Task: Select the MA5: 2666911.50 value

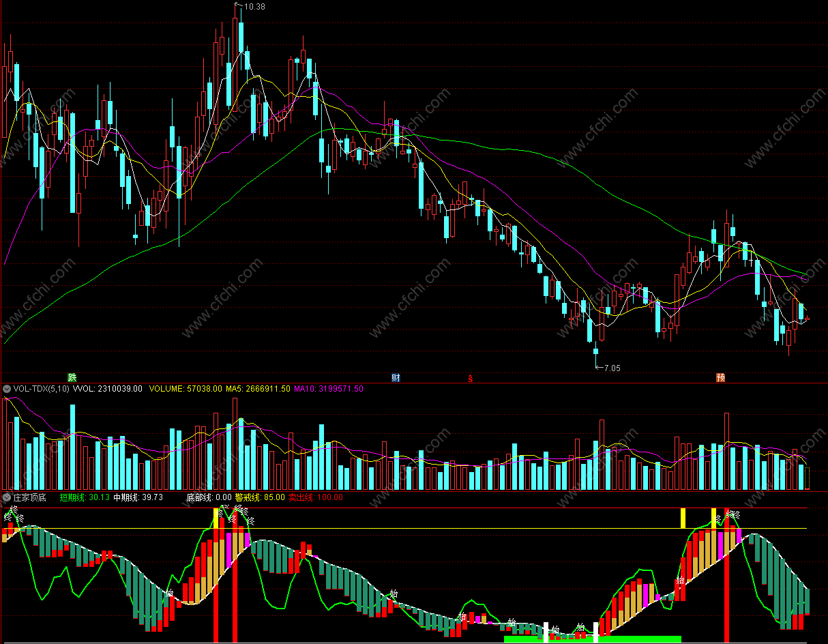Action: pyautogui.click(x=258, y=389)
